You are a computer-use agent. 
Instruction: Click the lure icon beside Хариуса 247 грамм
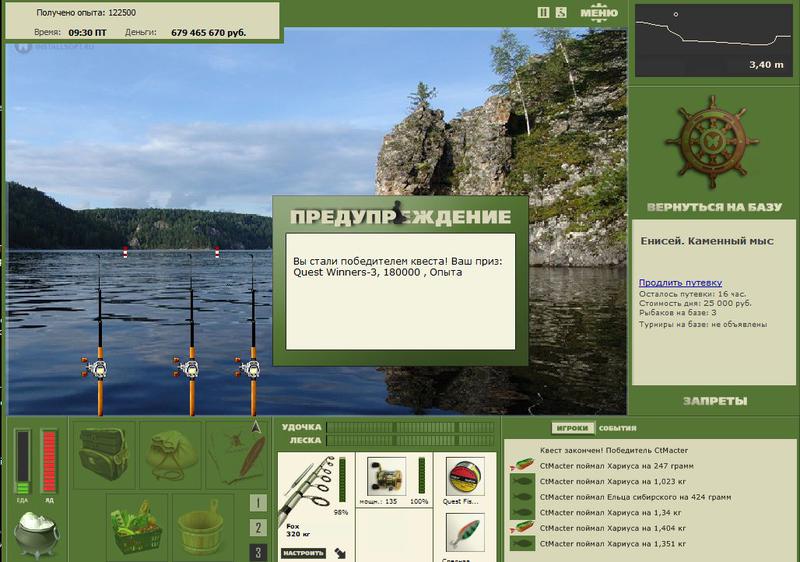[x=522, y=466]
